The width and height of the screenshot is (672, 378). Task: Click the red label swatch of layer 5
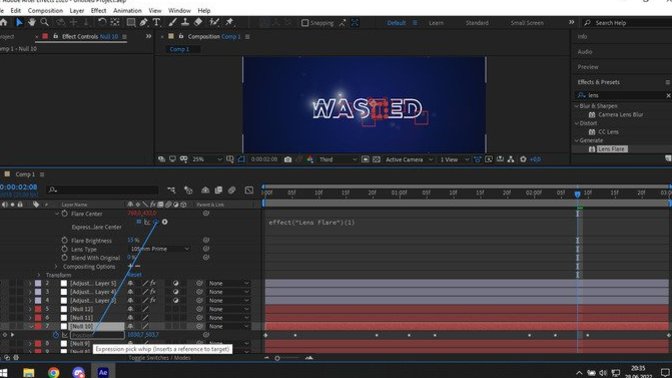coord(38,309)
